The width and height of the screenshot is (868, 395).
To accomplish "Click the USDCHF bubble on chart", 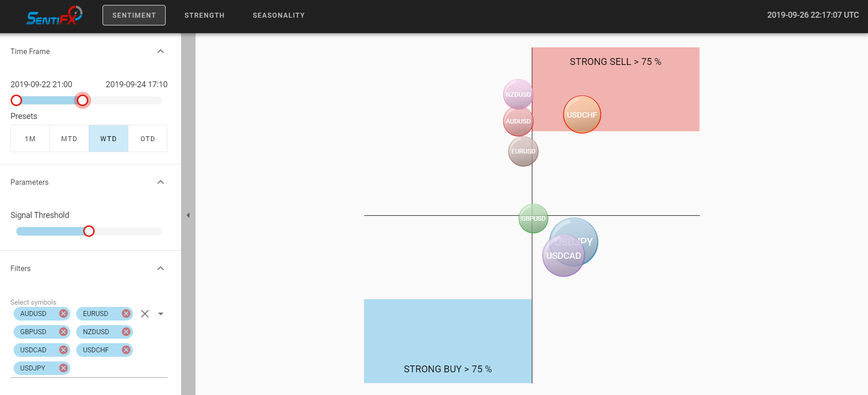I will pos(582,114).
